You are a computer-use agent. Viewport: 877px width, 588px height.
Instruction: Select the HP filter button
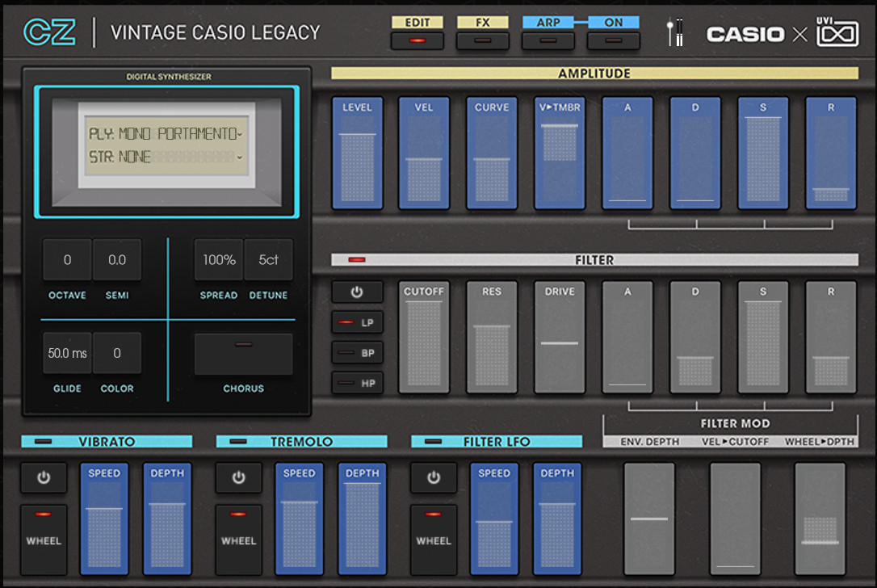pos(357,383)
